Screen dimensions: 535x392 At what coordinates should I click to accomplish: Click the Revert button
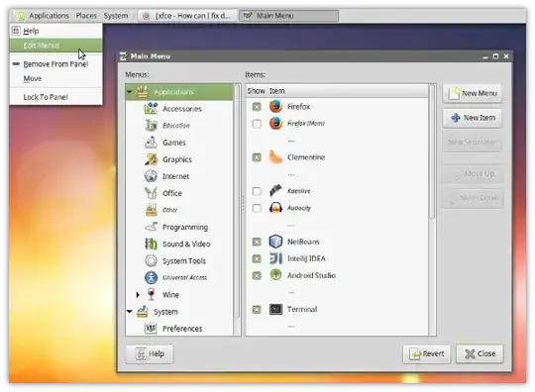pos(427,353)
